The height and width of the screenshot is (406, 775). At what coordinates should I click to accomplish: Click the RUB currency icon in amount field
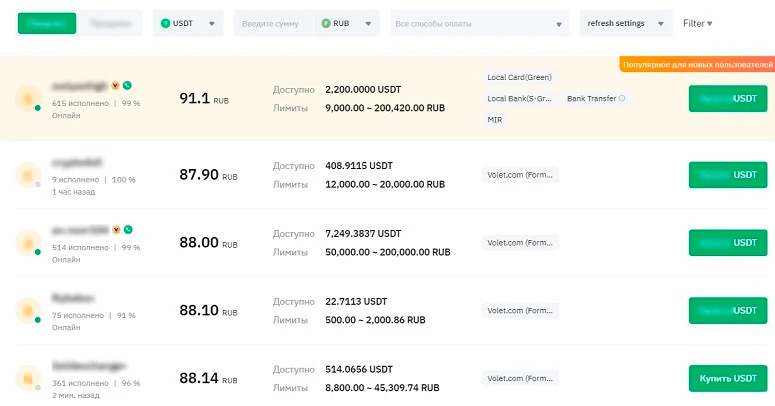point(327,23)
